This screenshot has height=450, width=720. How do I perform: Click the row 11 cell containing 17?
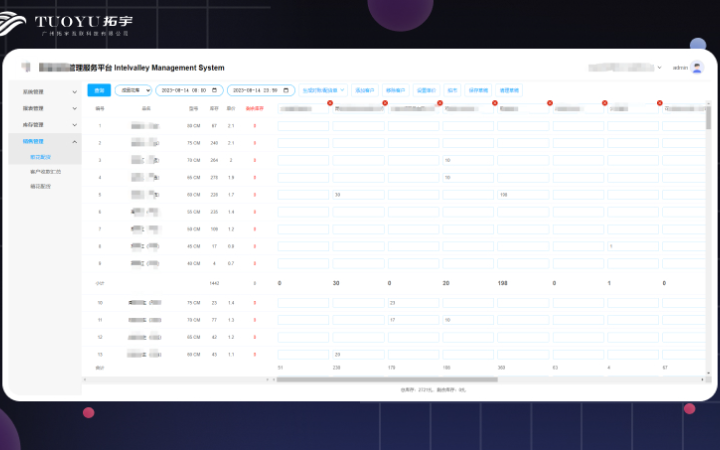(413, 320)
